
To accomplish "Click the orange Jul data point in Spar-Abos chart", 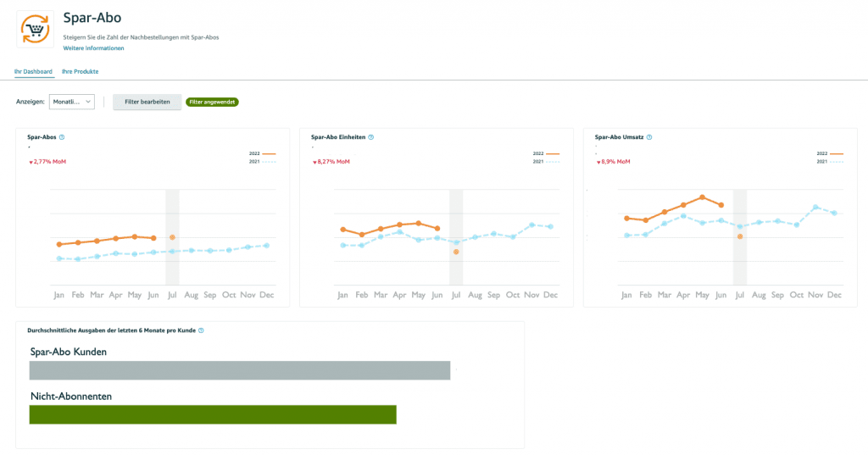I will (172, 237).
